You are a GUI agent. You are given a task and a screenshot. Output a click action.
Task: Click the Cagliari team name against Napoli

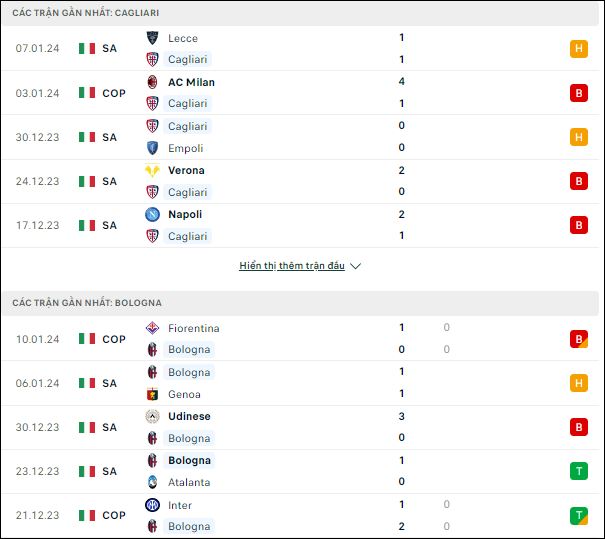pyautogui.click(x=188, y=236)
